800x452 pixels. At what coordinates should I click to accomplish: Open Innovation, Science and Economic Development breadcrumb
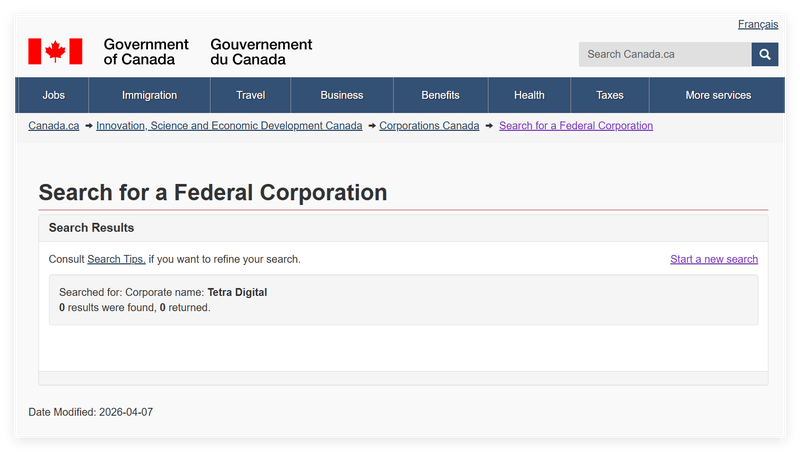(x=229, y=125)
